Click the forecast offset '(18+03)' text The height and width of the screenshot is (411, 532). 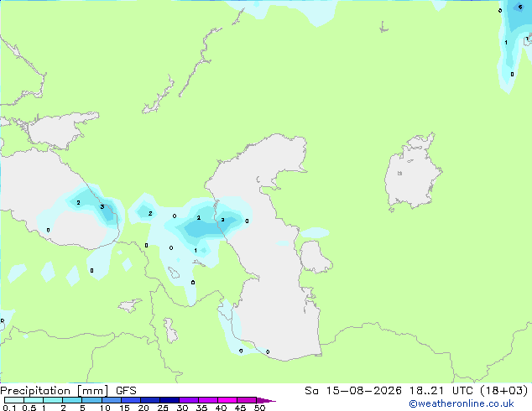pyautogui.click(x=504, y=391)
